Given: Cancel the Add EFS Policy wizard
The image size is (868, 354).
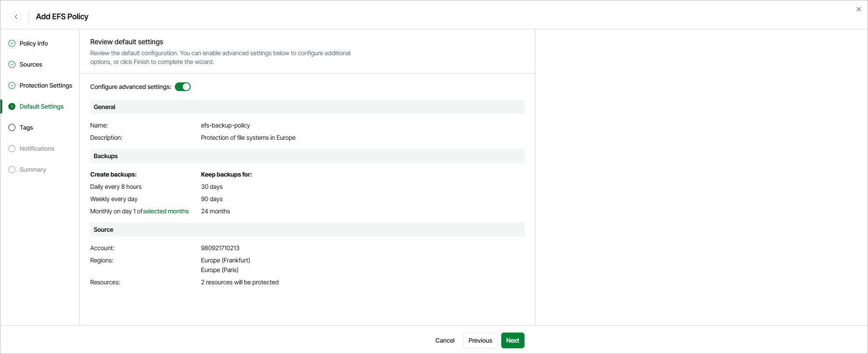Looking at the screenshot, I should 445,340.
